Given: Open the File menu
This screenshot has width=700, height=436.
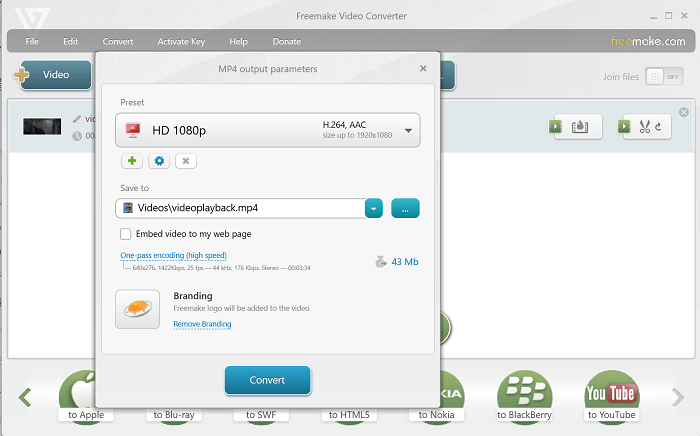Looking at the screenshot, I should pyautogui.click(x=32, y=42).
